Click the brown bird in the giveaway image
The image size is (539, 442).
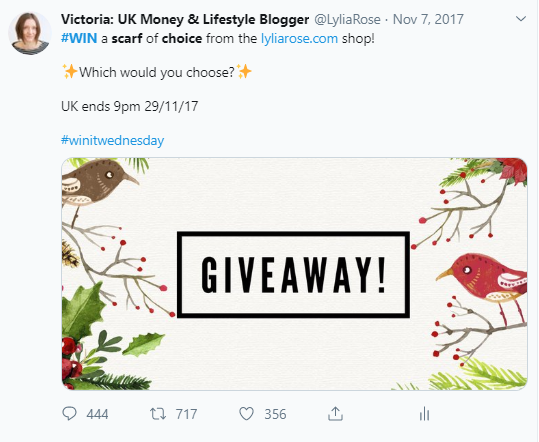pyautogui.click(x=98, y=184)
